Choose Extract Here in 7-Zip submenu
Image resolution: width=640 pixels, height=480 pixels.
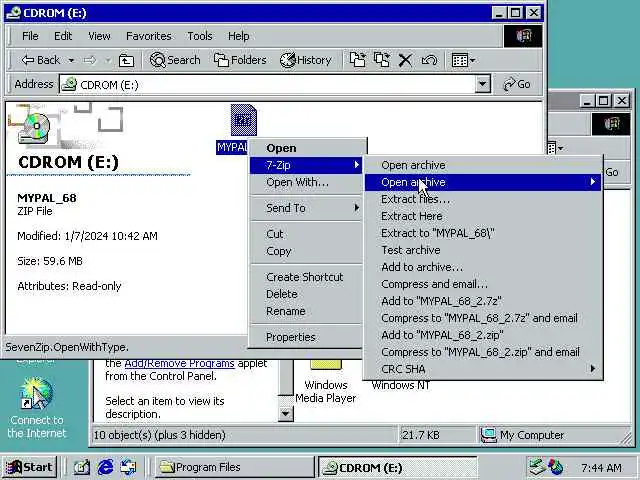coord(483,216)
